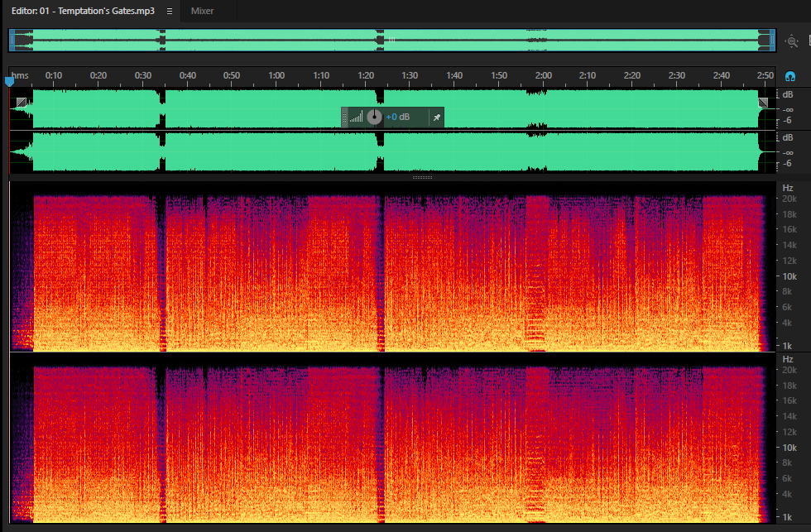Switch to the Mixer tab
Viewport: 811px width, 532px height.
(x=202, y=11)
